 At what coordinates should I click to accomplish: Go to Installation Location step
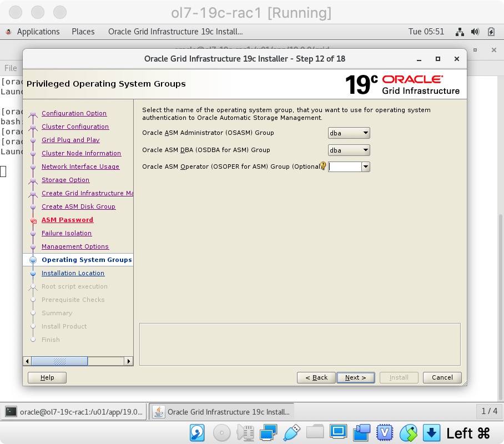pyautogui.click(x=73, y=273)
